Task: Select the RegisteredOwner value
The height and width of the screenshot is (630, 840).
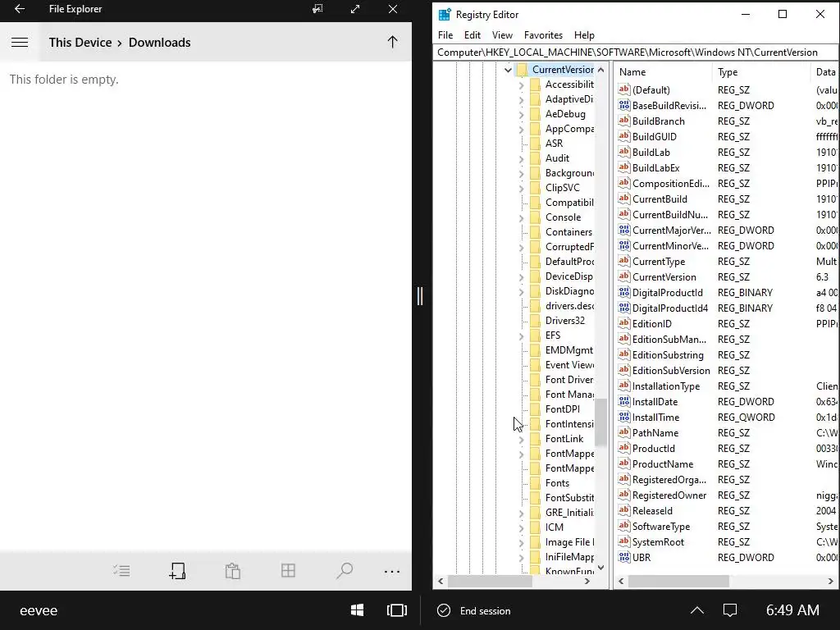Action: point(669,495)
